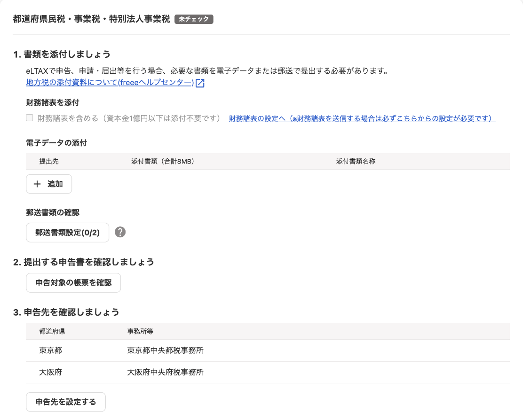Image resolution: width=523 pixels, height=420 pixels.
Task: Click 東京都中央都税事務所 office cell
Action: [166, 350]
